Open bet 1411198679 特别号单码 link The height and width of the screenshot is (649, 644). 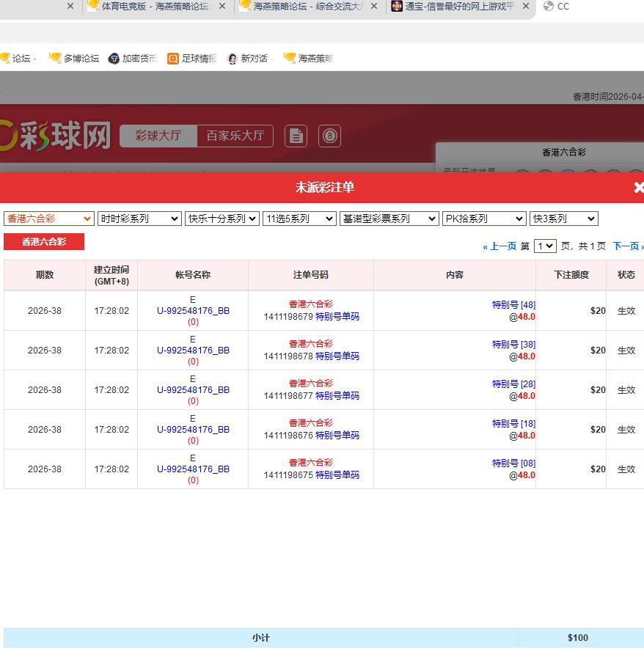coord(337,317)
